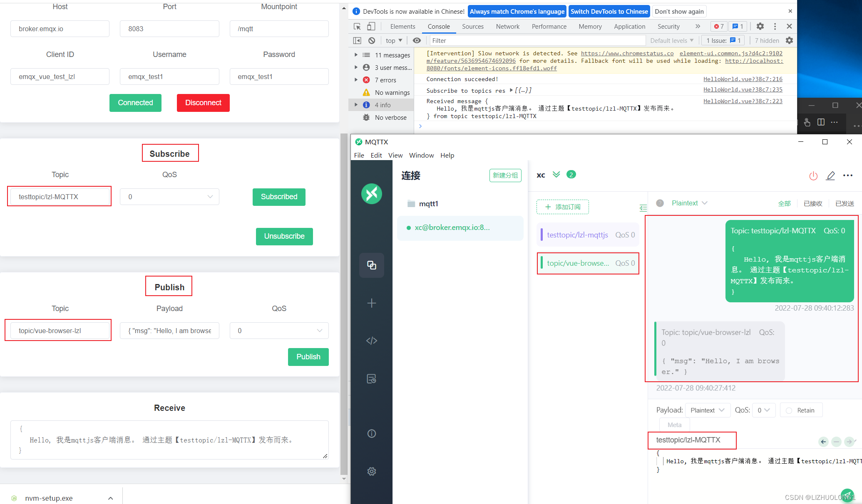Screen dimensions: 862x504
Task: Close the DevTools panel
Action: (x=789, y=26)
